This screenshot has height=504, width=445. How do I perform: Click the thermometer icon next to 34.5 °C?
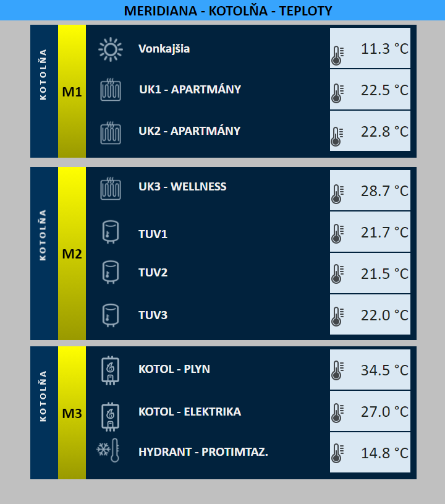pyautogui.click(x=337, y=370)
